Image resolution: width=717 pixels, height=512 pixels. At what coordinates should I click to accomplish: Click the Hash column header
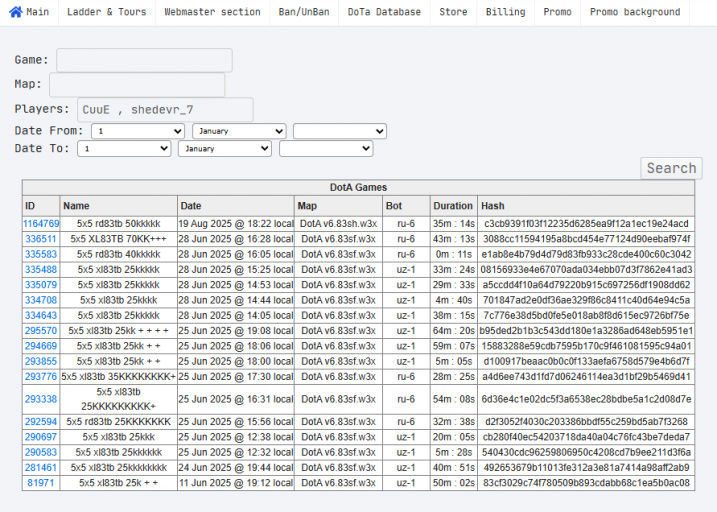[x=586, y=206]
